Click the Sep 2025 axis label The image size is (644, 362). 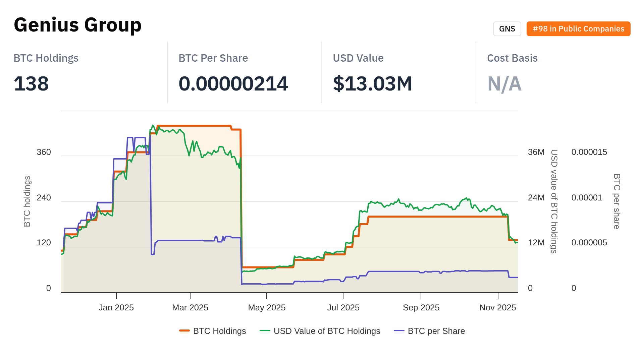click(x=421, y=307)
